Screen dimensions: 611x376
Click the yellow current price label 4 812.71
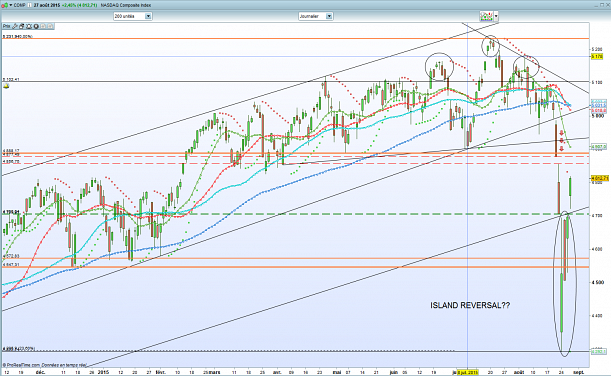pyautogui.click(x=600, y=178)
